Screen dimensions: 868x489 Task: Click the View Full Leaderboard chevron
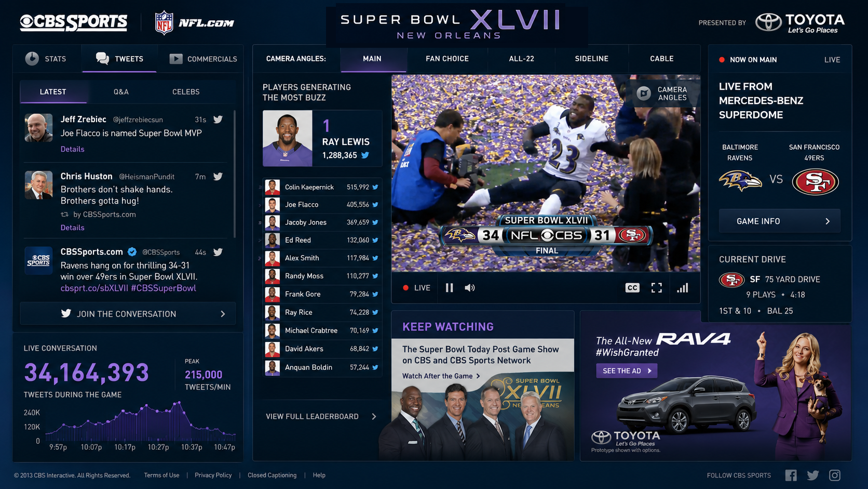point(374,416)
